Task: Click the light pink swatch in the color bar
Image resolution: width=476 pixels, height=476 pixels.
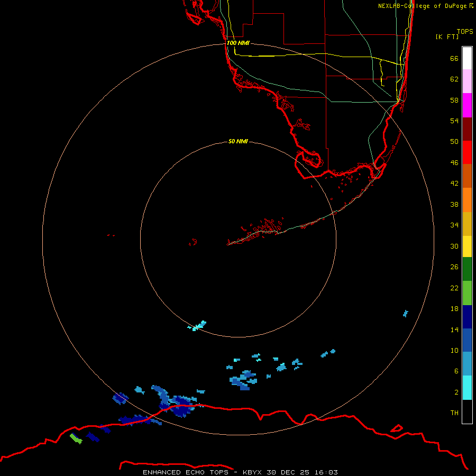Action: [x=467, y=81]
